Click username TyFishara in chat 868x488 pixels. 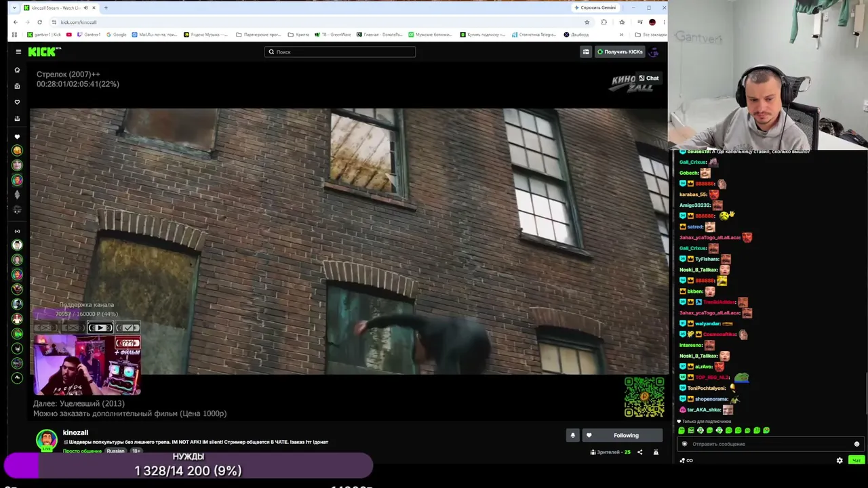click(707, 259)
